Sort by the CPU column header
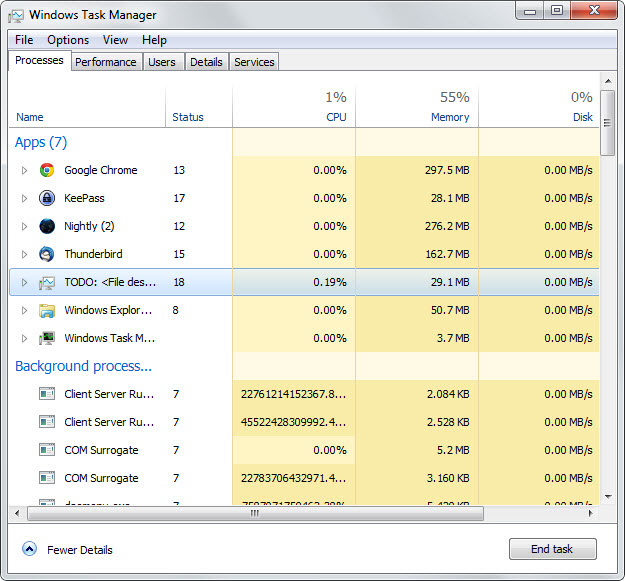The image size is (625, 581). (336, 117)
